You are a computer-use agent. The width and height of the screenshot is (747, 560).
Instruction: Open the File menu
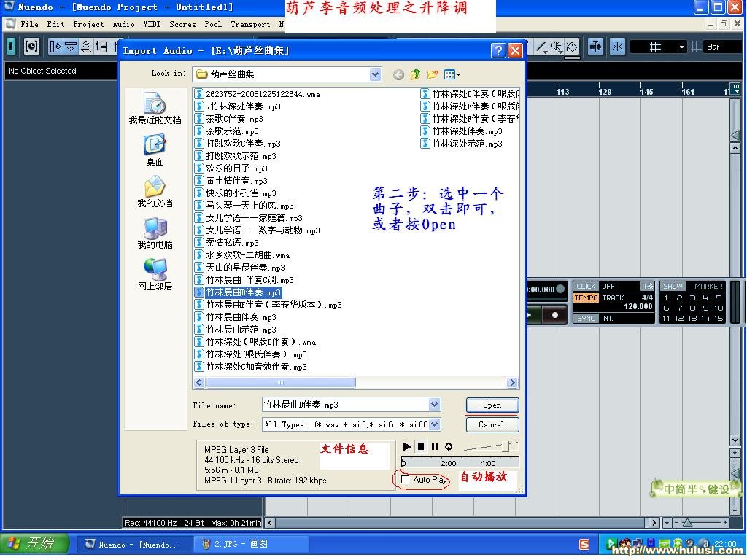click(x=29, y=24)
